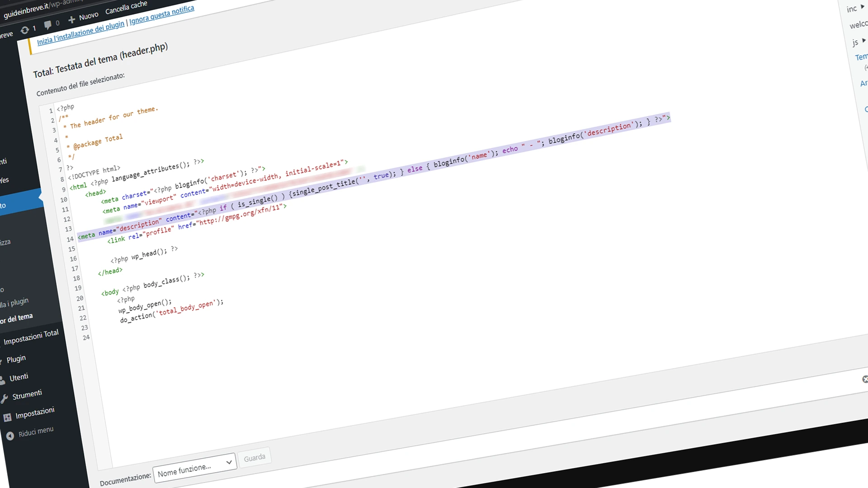Click the Impostazioni sliders icon
The image size is (868, 488).
[x=7, y=418]
